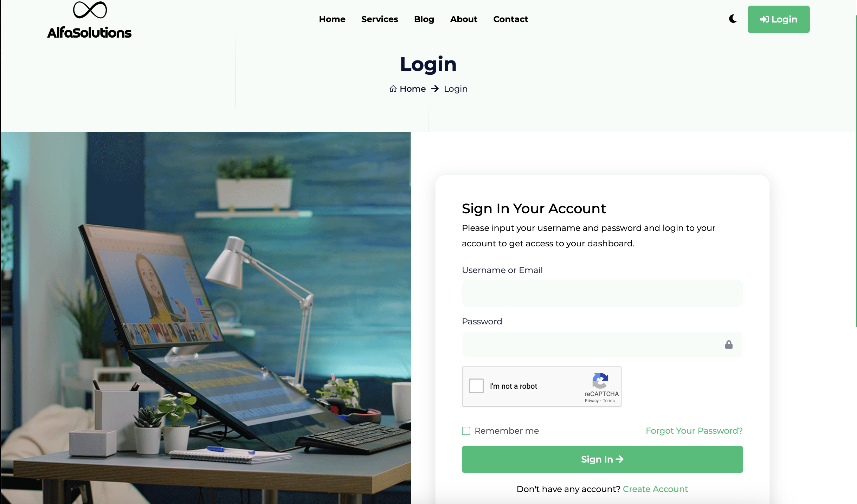Screen dimensions: 857x504
Task: Open the Home menu item
Action: [x=332, y=19]
